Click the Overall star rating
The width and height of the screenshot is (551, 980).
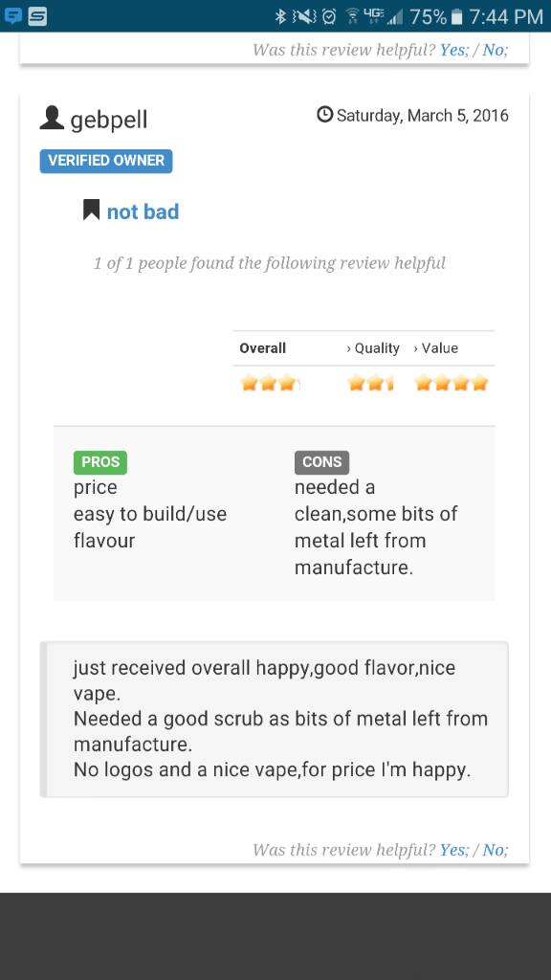click(271, 383)
